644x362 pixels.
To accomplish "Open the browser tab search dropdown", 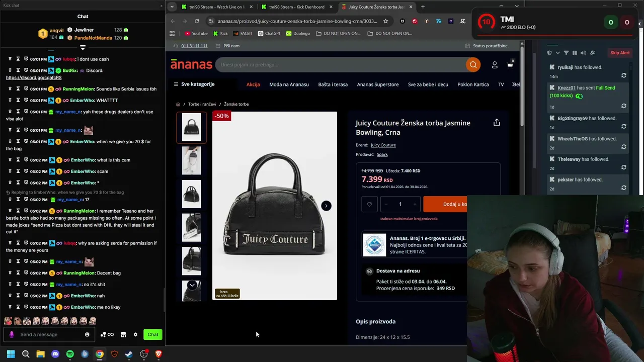I will click(172, 7).
